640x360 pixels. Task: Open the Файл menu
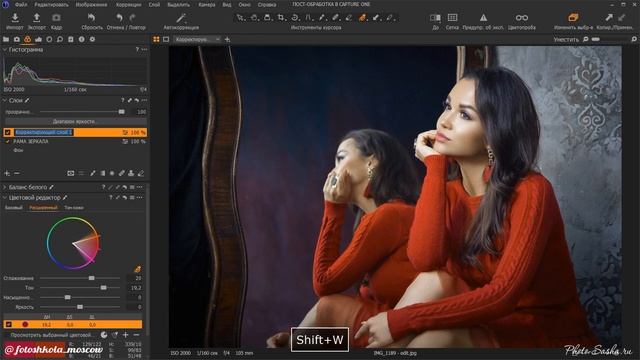point(21,4)
